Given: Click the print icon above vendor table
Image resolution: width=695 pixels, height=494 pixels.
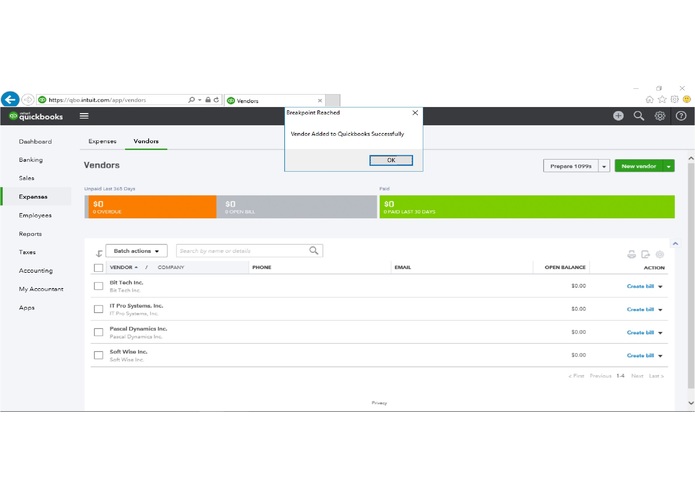Looking at the screenshot, I should click(x=632, y=254).
